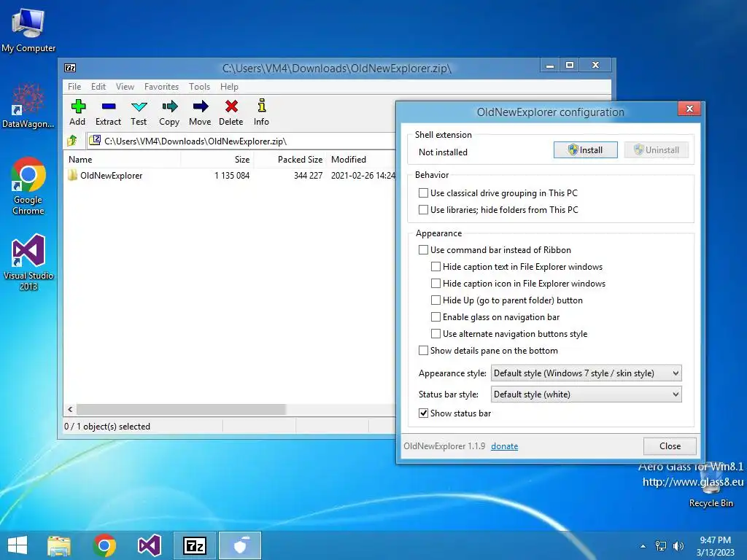Check Hide Up (go to parent folder) button
Viewport: 747px width, 560px height.
[436, 300]
